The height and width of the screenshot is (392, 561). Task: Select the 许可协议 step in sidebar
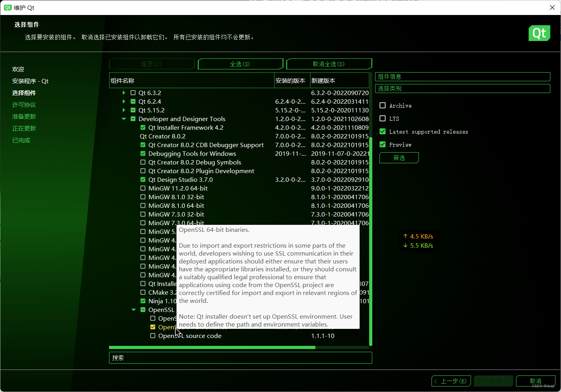click(x=24, y=105)
